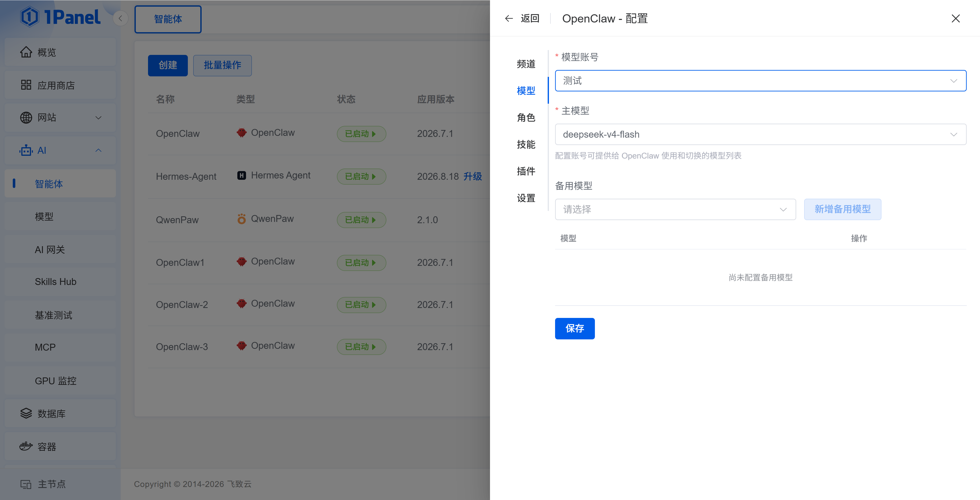Image resolution: width=980 pixels, height=500 pixels.
Task: Click the OpenClaw-2 name in the table
Action: coord(182,305)
